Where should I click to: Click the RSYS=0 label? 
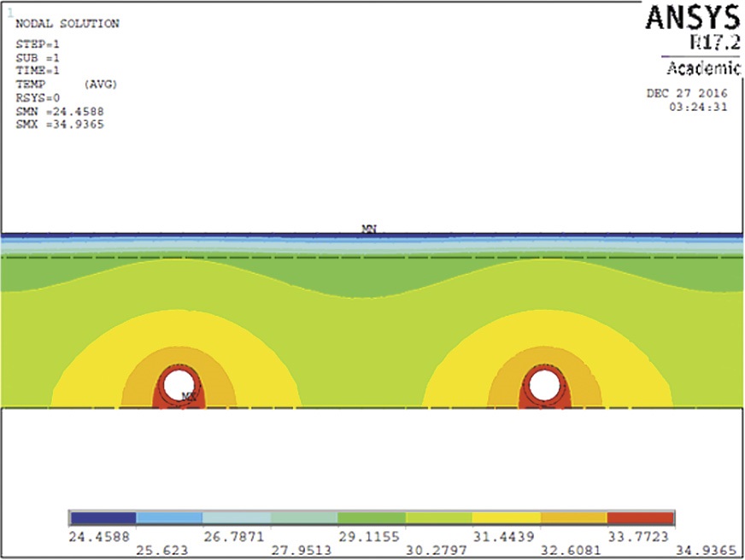pyautogui.click(x=38, y=98)
